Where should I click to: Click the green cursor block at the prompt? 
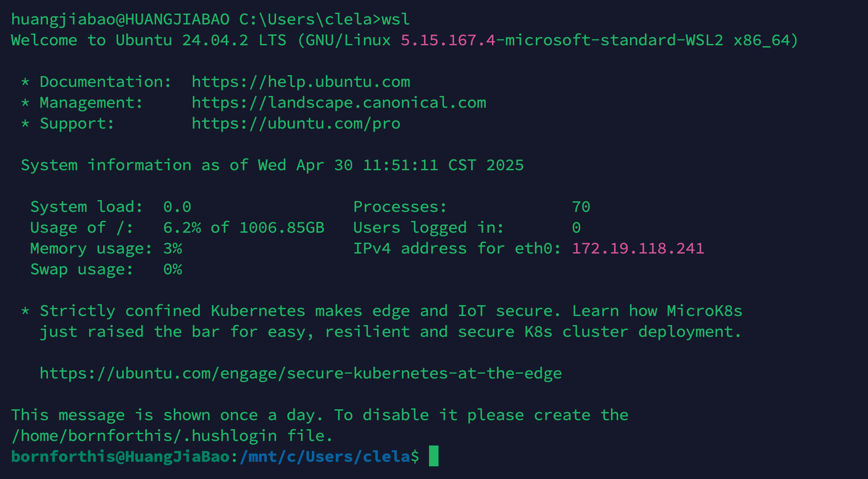[434, 456]
